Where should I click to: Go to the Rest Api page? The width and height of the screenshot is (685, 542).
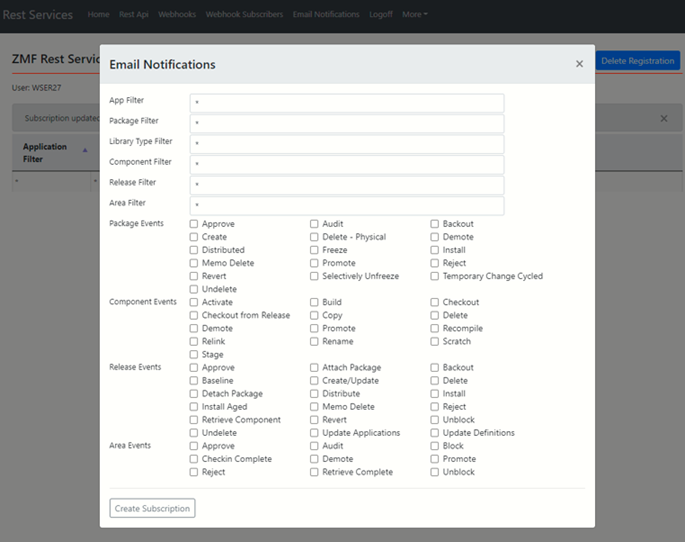[x=133, y=15]
